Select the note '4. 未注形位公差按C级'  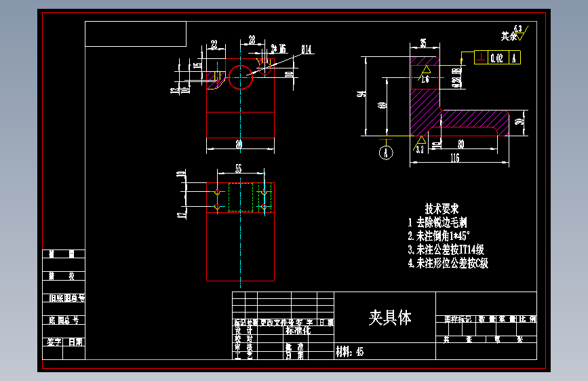click(x=448, y=263)
